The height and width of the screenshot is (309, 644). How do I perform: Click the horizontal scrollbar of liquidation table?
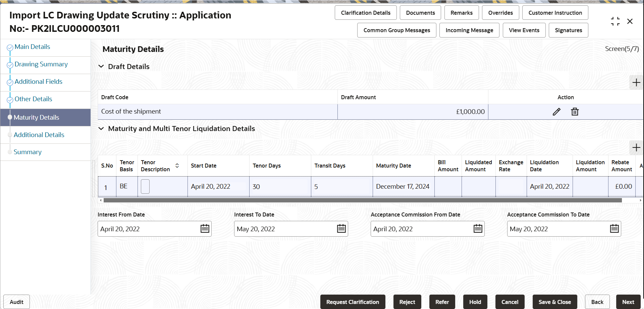363,200
